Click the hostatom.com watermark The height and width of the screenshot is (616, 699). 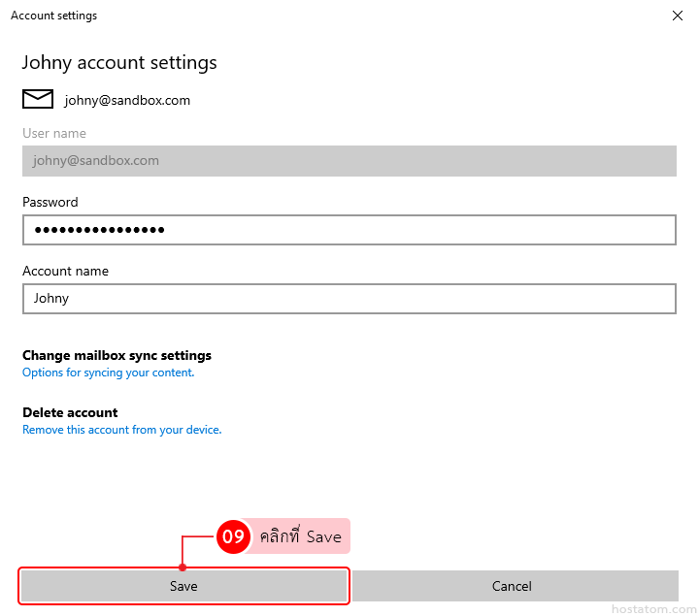[x=653, y=608]
